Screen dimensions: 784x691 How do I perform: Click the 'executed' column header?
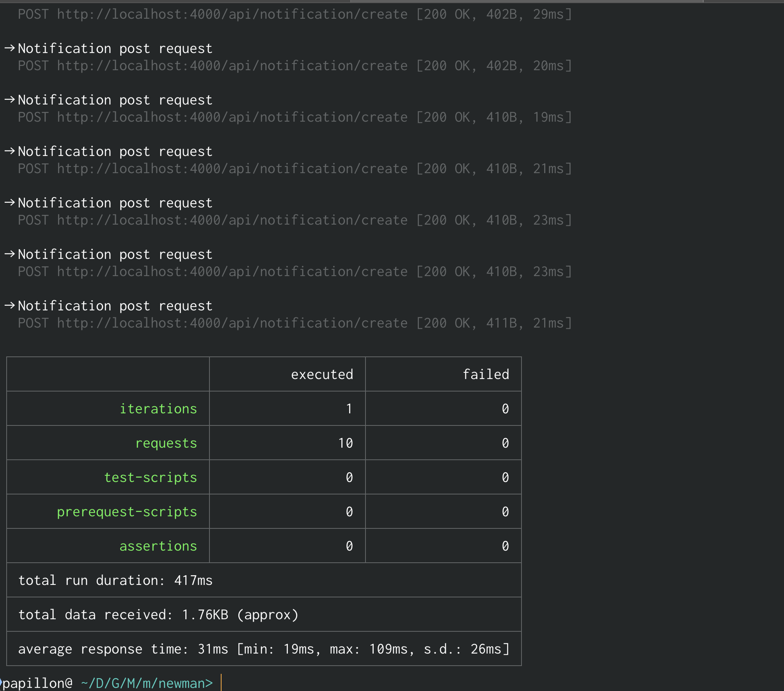pos(322,374)
